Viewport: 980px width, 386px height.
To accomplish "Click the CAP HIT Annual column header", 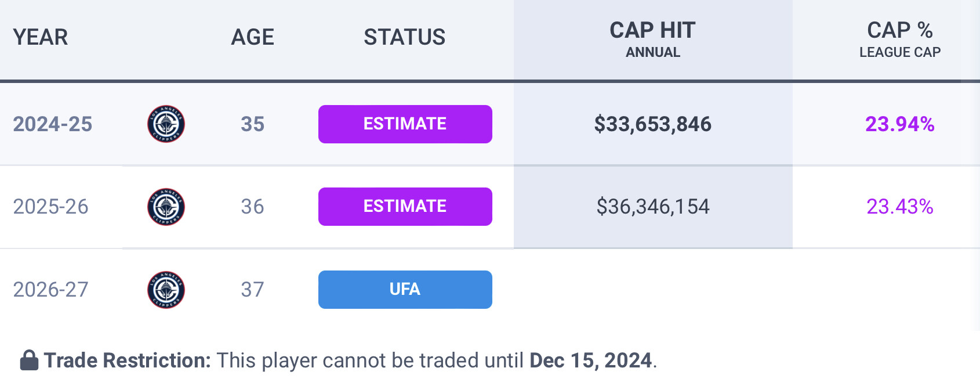I will (x=652, y=38).
